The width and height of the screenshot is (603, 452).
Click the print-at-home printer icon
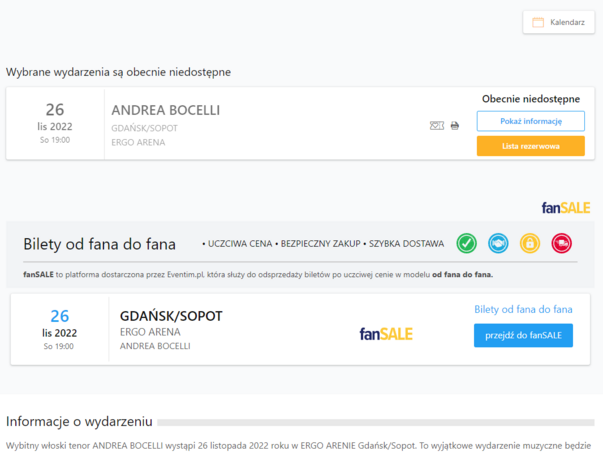click(x=455, y=126)
